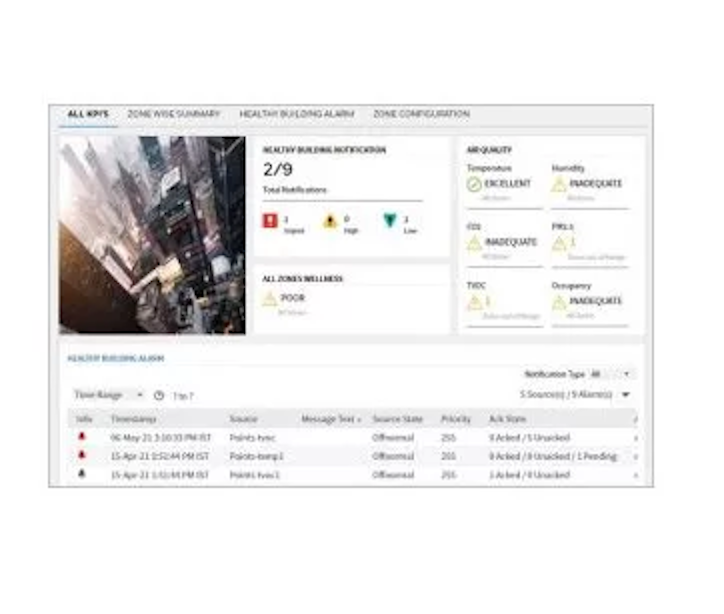This screenshot has width=724, height=614.
Task: Click the Source State column header
Action: pos(398,419)
